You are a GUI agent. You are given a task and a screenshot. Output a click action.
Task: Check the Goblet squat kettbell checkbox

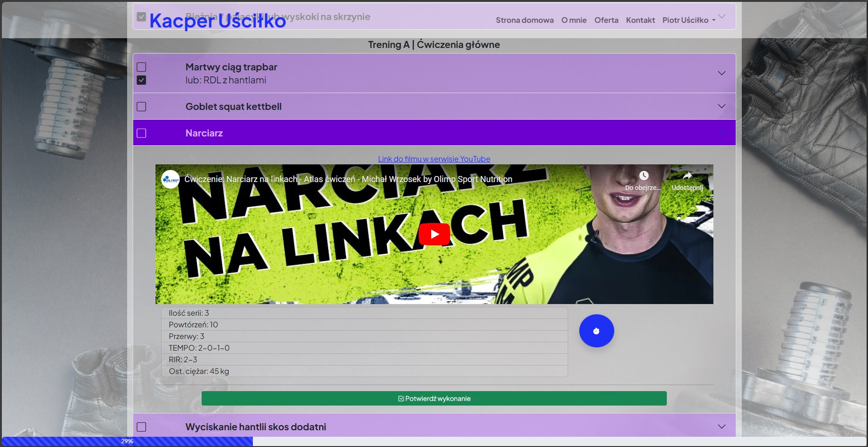pos(142,107)
